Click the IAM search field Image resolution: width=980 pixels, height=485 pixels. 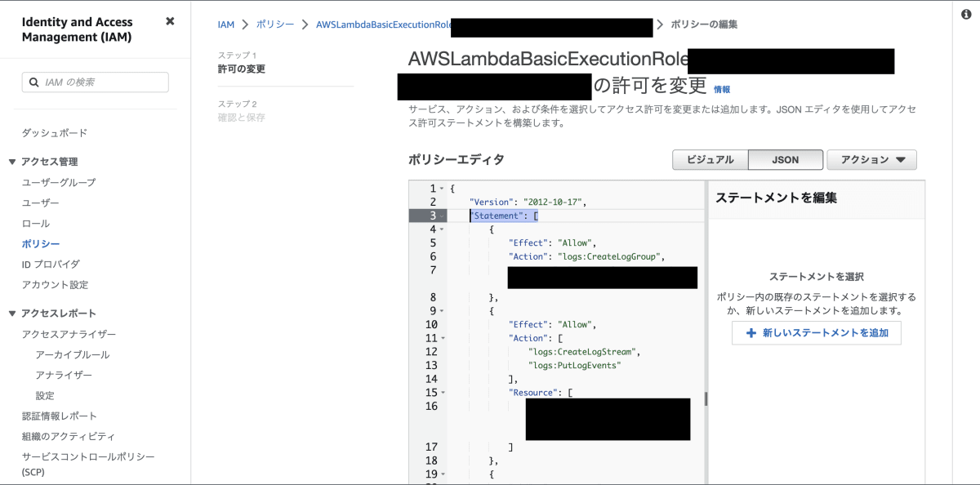(x=96, y=82)
